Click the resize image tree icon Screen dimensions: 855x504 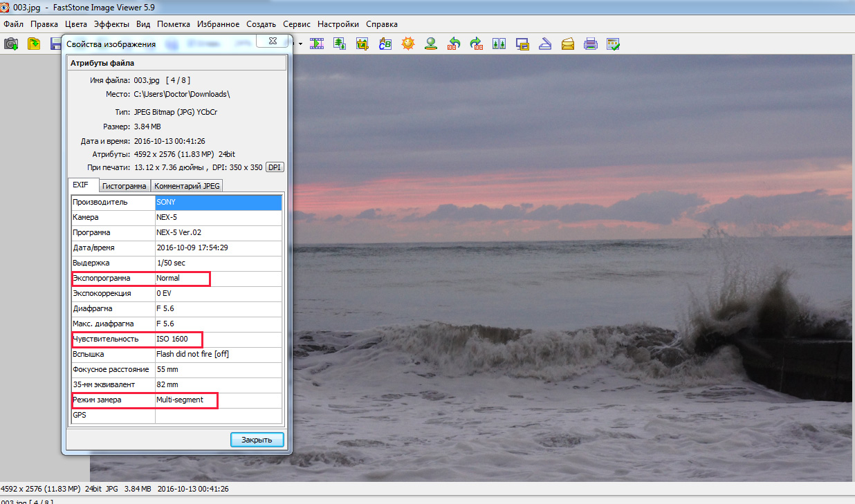point(340,44)
